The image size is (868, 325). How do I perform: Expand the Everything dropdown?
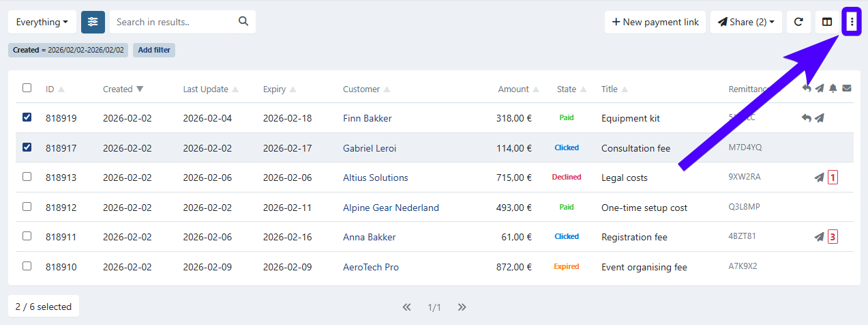(42, 22)
